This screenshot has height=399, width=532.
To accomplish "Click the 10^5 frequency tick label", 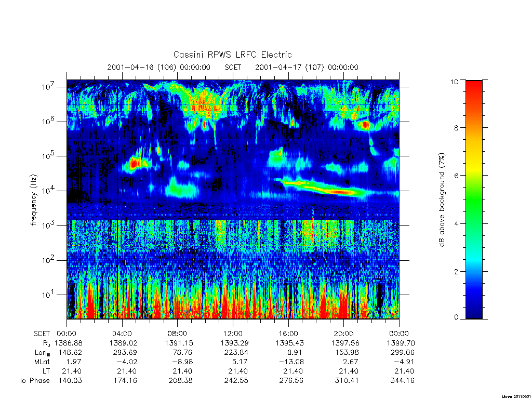I will coord(48,155).
